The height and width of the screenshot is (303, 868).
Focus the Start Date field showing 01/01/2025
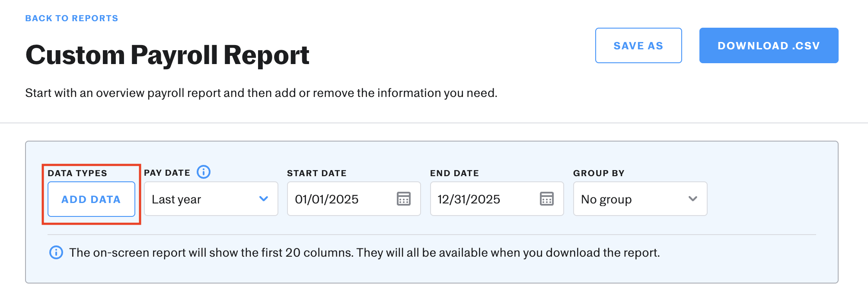click(337, 199)
